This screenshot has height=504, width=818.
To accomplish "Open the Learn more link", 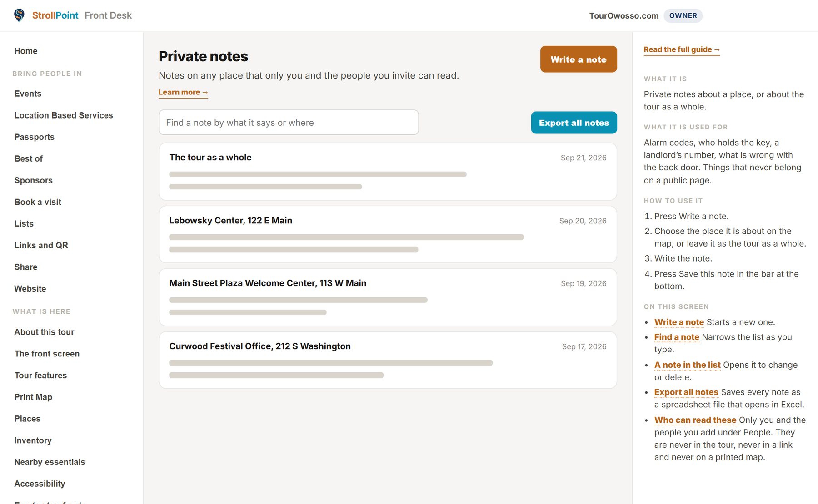I will [x=183, y=92].
